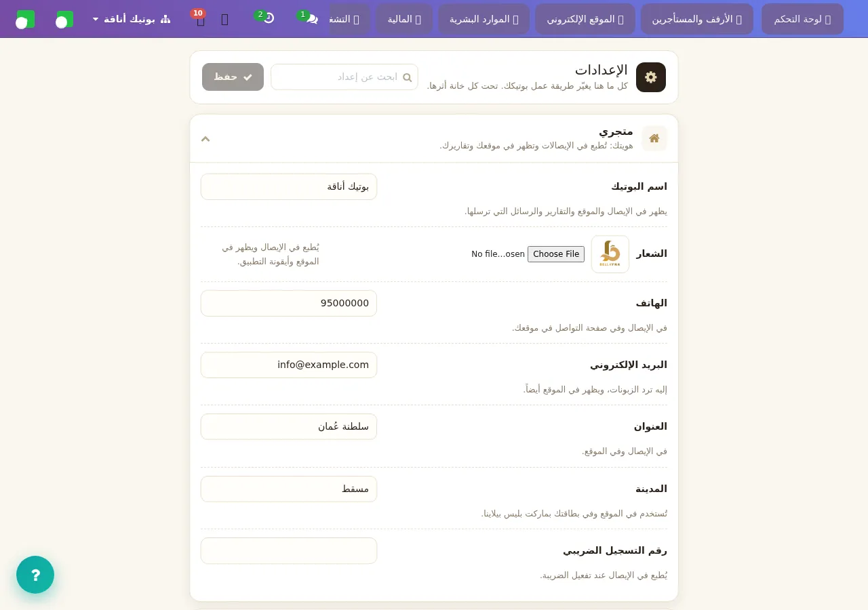Collapse the متجري section chevron
Screen dimensions: 868x610
(205, 139)
